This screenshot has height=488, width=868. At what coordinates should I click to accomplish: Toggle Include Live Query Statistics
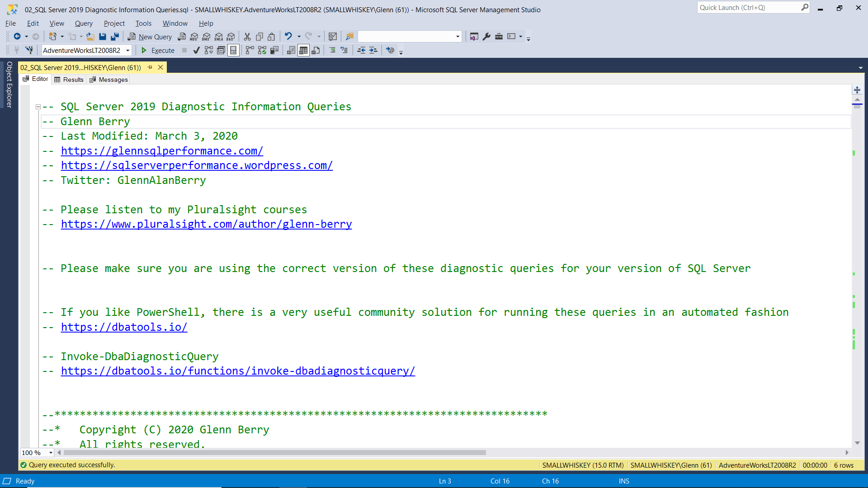click(x=262, y=50)
